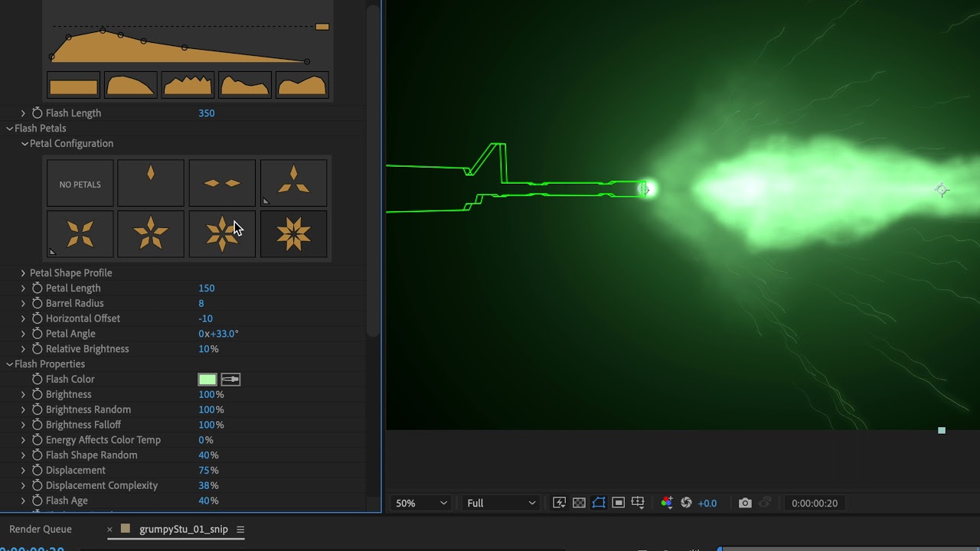
Task: Toggle the transparency grid icon
Action: tap(579, 503)
